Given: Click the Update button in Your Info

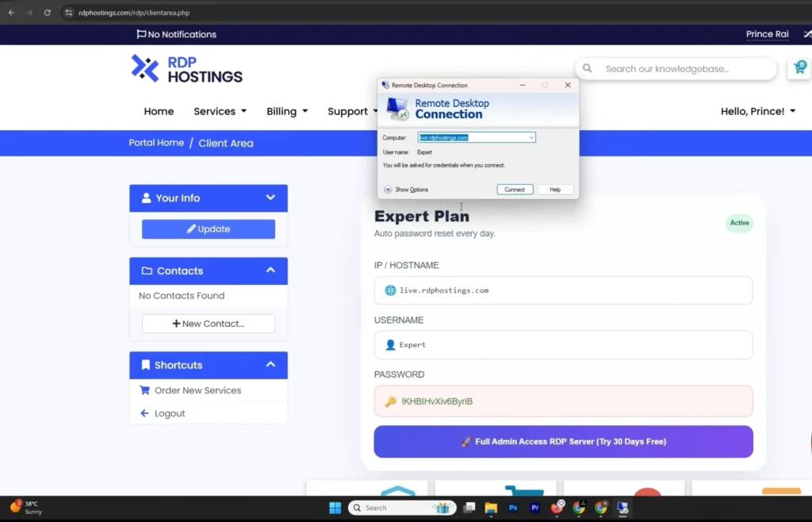Looking at the screenshot, I should pyautogui.click(x=209, y=229).
